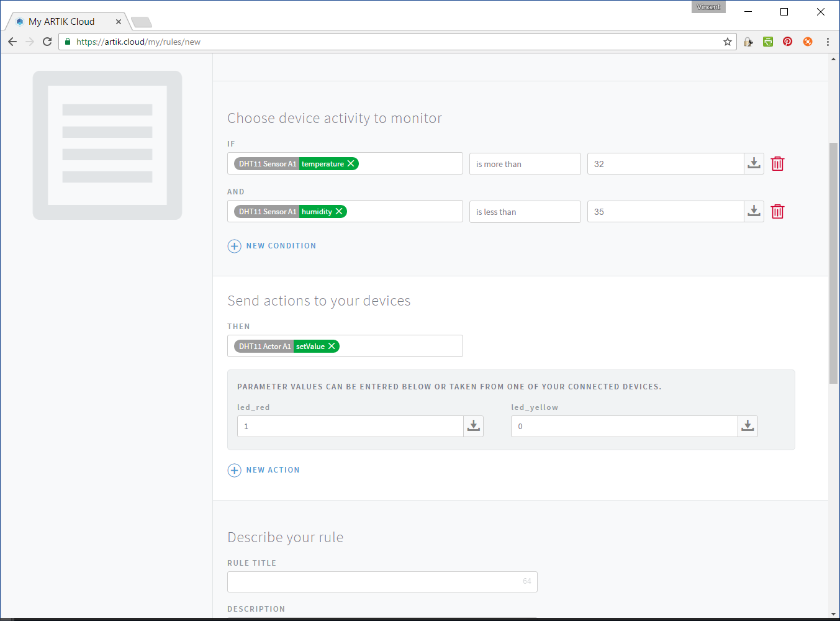Click the NEW ACTION link

[x=273, y=470]
